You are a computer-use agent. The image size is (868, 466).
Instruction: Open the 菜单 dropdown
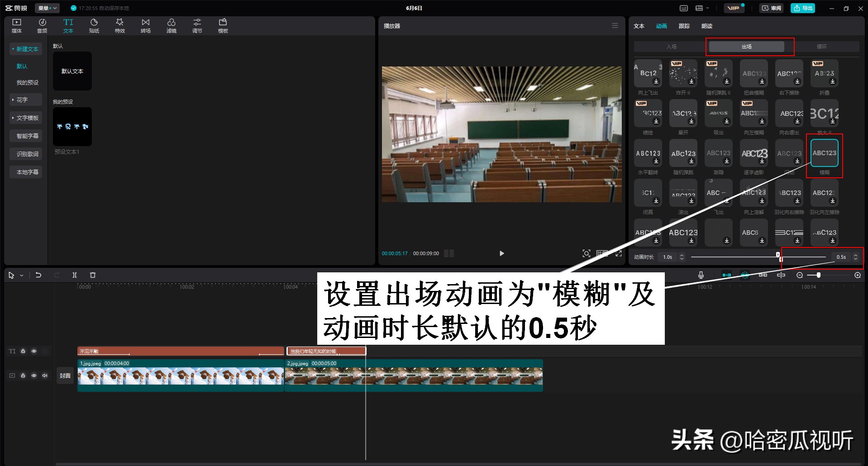pyautogui.click(x=47, y=8)
